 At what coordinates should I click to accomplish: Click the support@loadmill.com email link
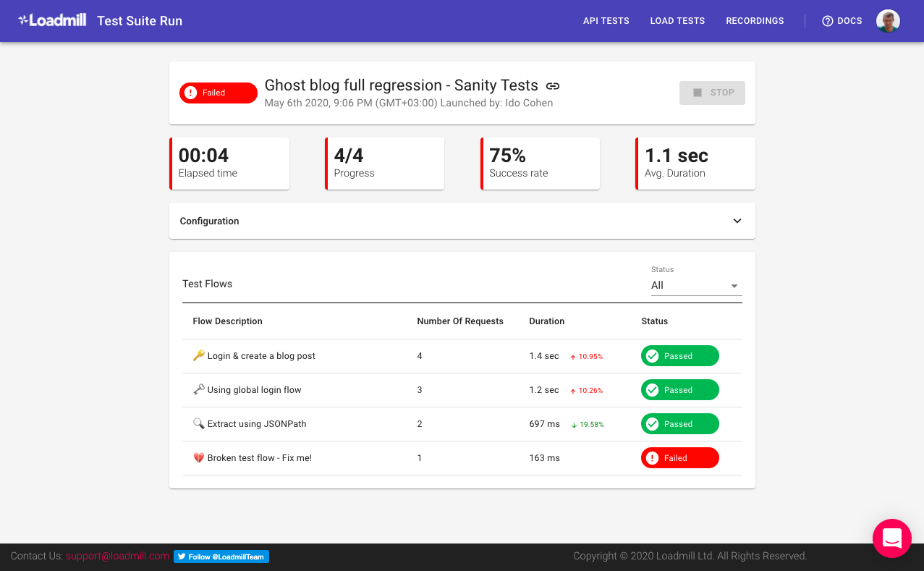(117, 556)
